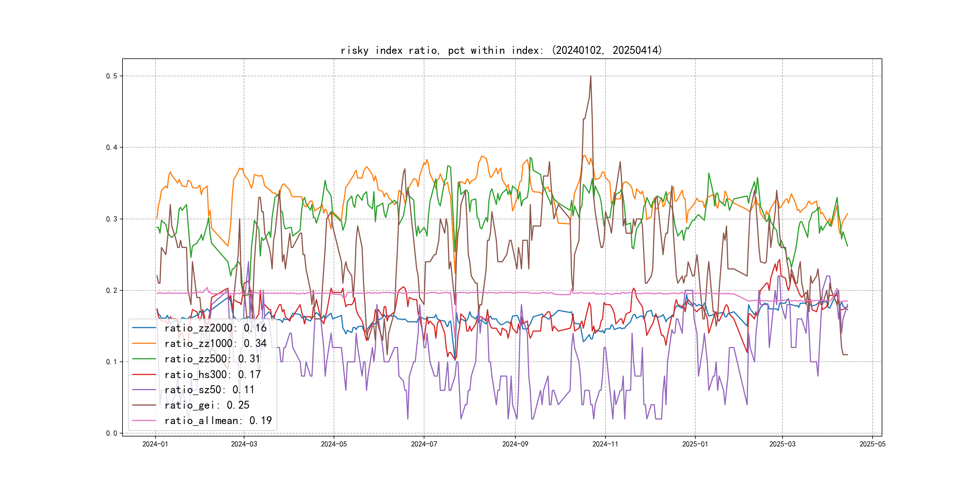Click the 0.5 y-axis tick label

click(x=111, y=76)
